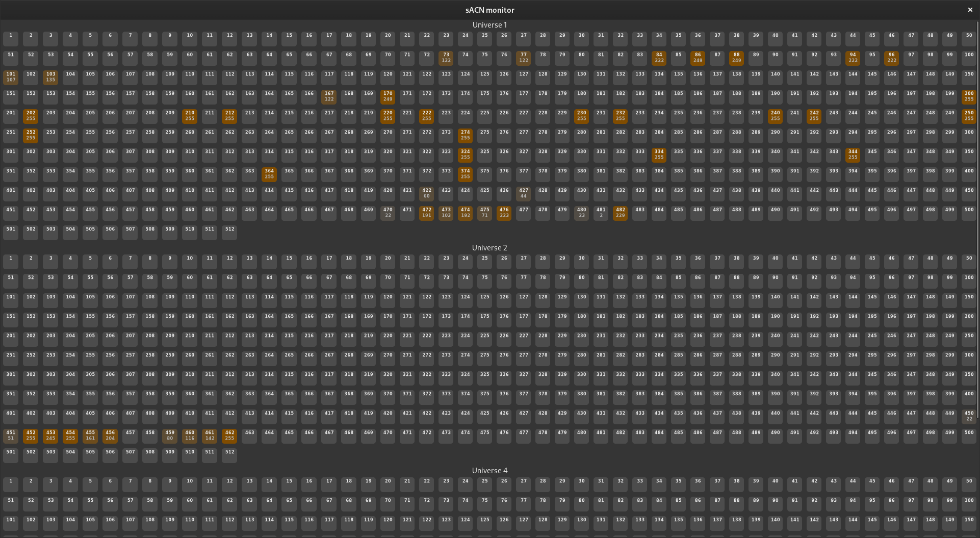The width and height of the screenshot is (980, 538).
Task: Click Universe 1 channel 374 at 255
Action: point(466,174)
